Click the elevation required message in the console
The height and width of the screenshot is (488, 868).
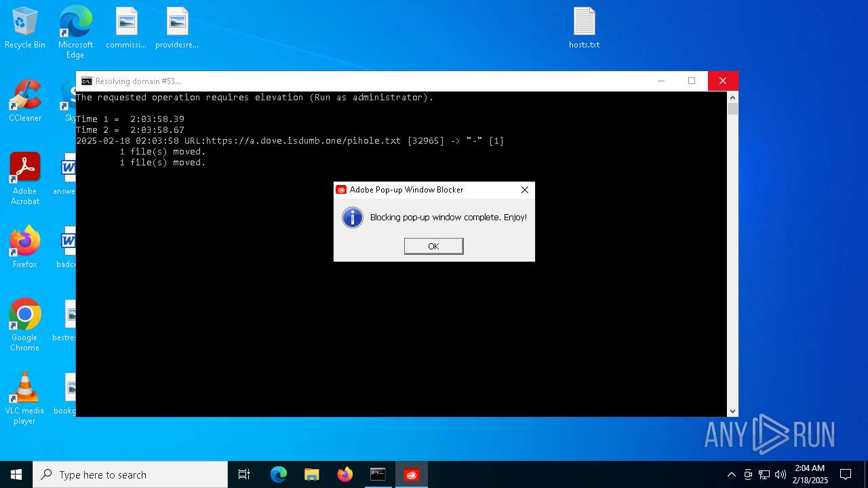click(x=255, y=98)
